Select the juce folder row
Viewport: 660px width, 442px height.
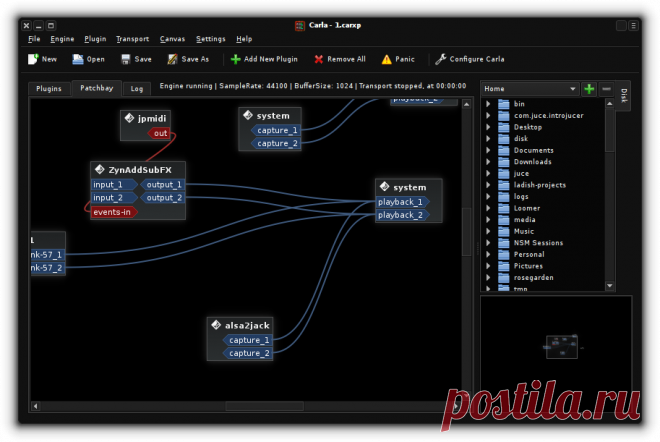(546, 173)
